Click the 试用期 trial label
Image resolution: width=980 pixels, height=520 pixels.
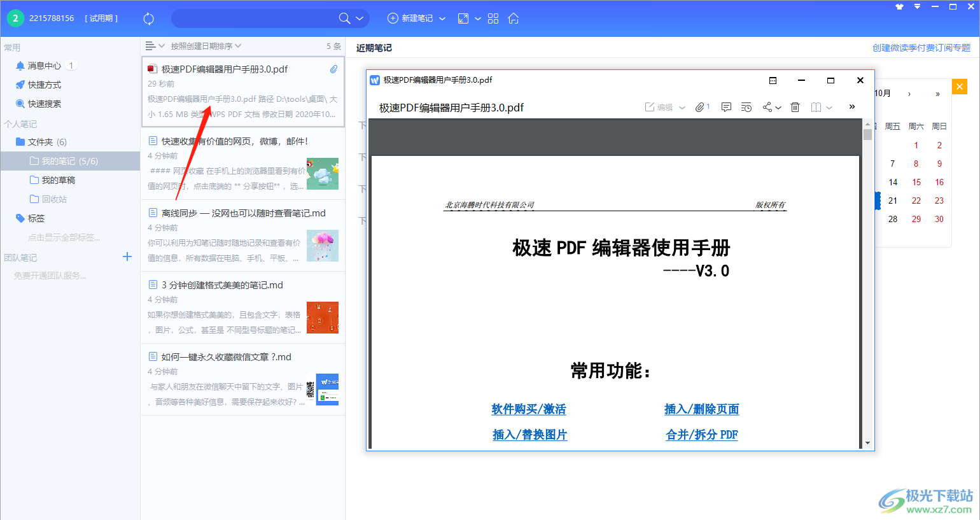(x=101, y=18)
